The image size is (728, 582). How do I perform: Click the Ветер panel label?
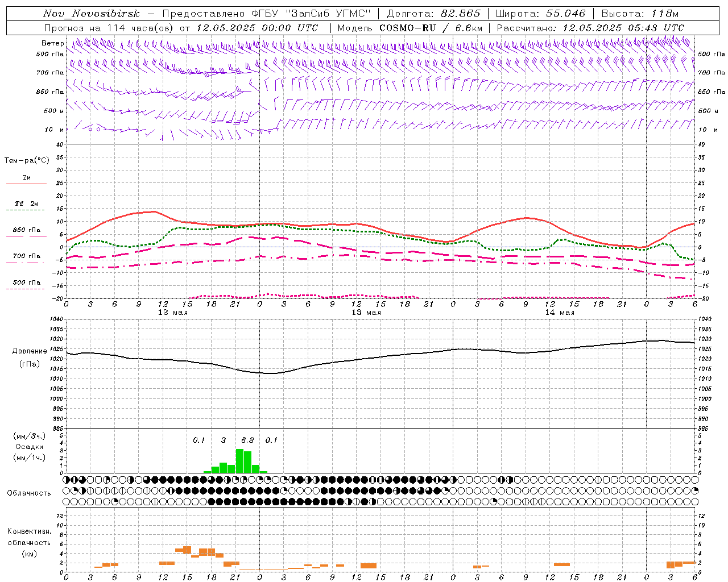point(53,43)
